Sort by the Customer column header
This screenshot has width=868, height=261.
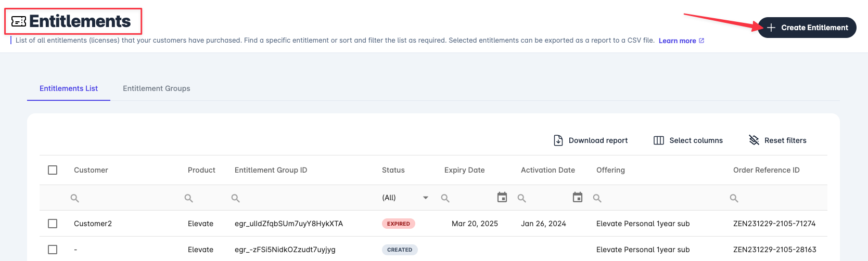click(91, 170)
